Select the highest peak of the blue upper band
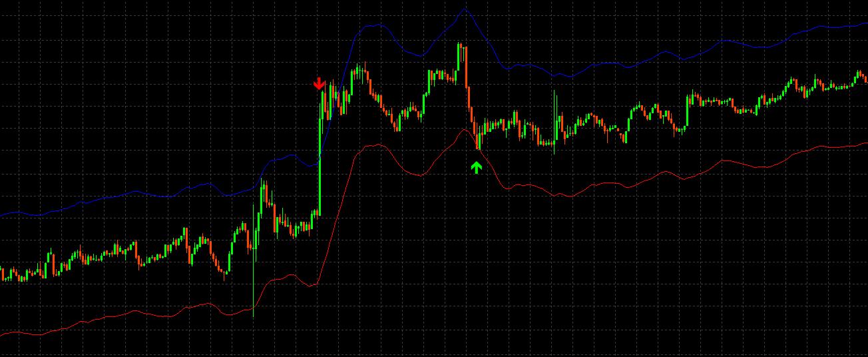This screenshot has width=868, height=357. [x=465, y=9]
